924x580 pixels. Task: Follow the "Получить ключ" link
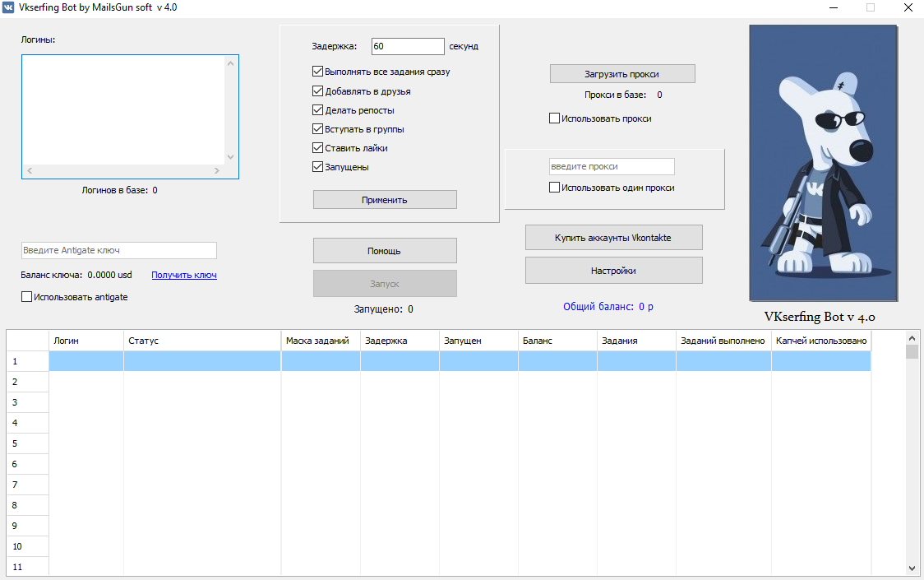pos(184,275)
